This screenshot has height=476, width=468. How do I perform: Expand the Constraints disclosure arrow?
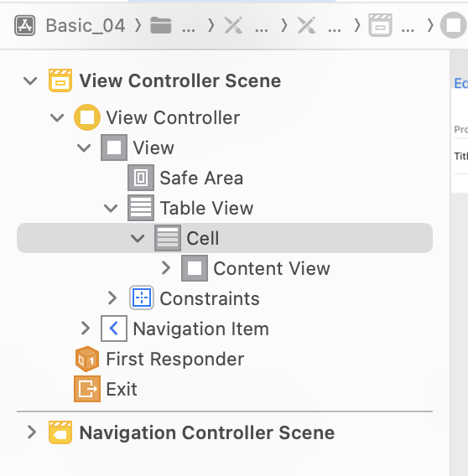[112, 298]
